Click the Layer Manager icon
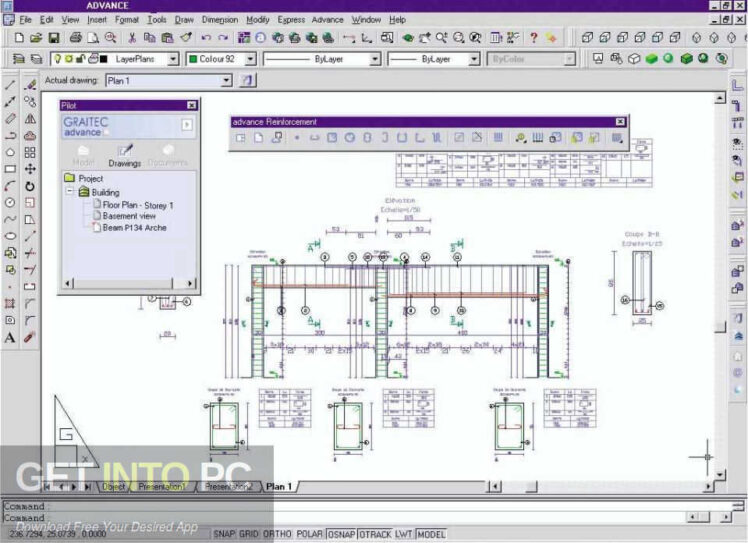The height and width of the screenshot is (543, 748). click(19, 59)
